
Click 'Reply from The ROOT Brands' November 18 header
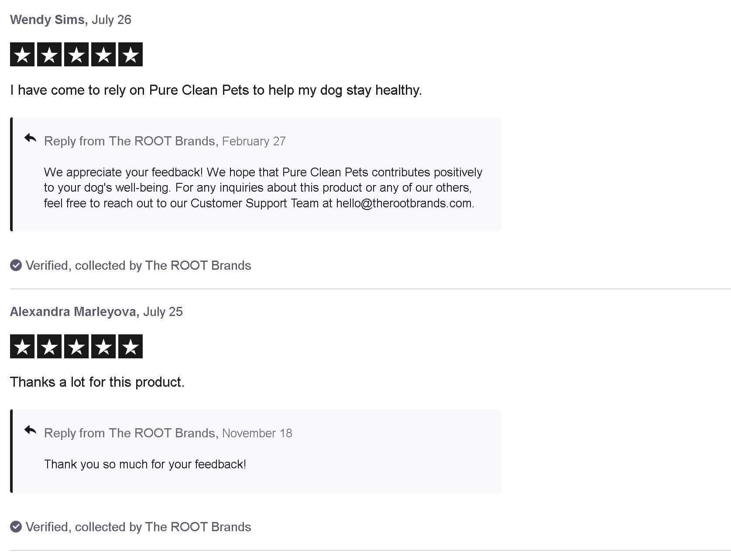tap(131, 433)
